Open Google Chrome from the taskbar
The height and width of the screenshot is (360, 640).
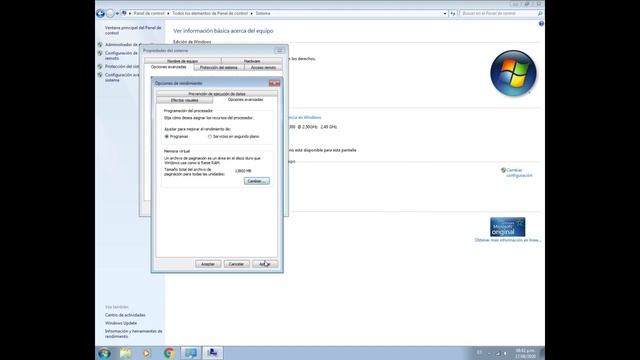tap(169, 353)
